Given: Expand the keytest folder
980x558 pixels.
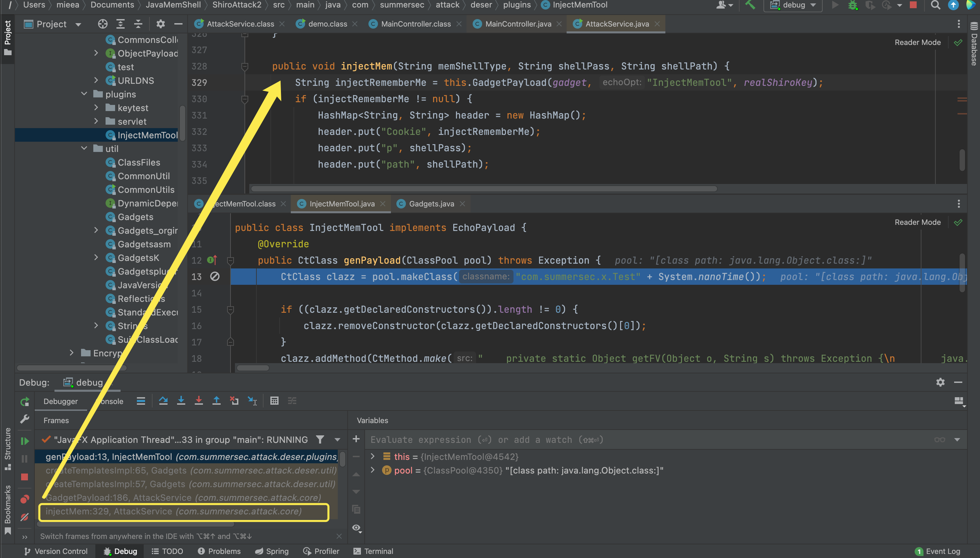Looking at the screenshot, I should coord(96,108).
